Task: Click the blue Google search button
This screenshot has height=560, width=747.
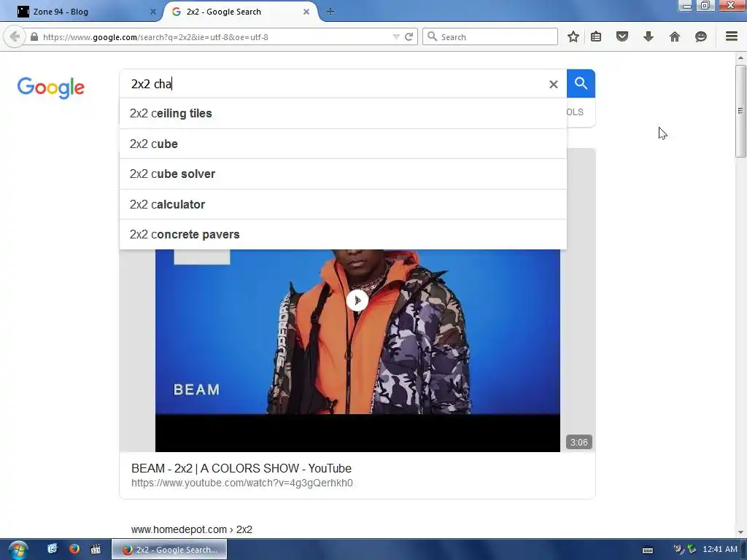Action: (581, 83)
